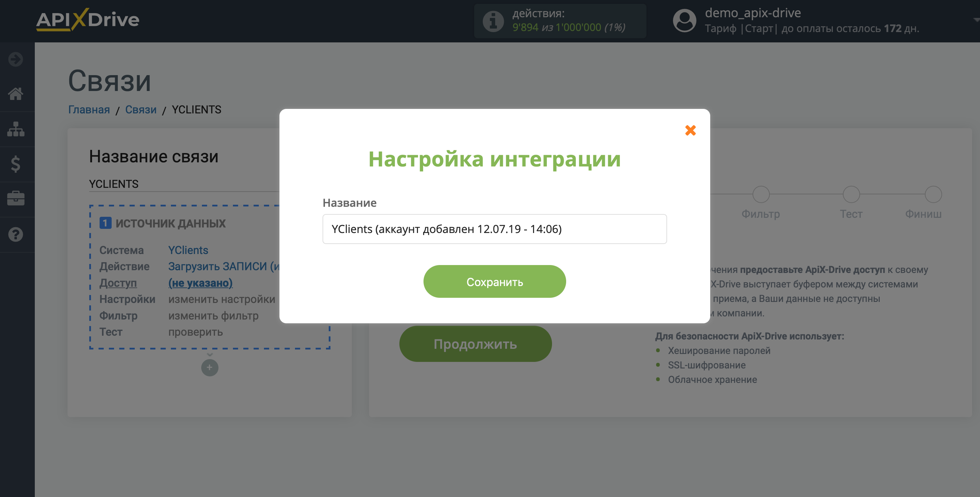Viewport: 980px width, 497px height.
Task: Go to Главная breadcrumb link
Action: pos(89,110)
